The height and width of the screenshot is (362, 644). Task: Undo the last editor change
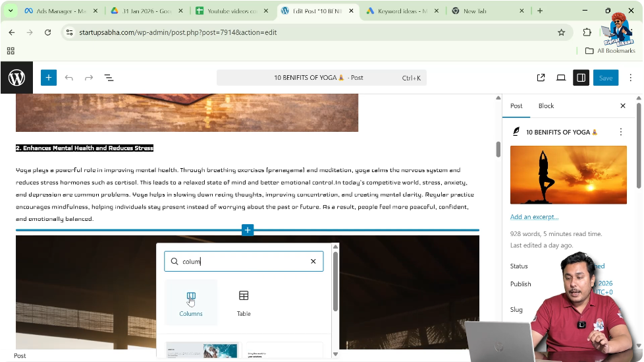69,78
